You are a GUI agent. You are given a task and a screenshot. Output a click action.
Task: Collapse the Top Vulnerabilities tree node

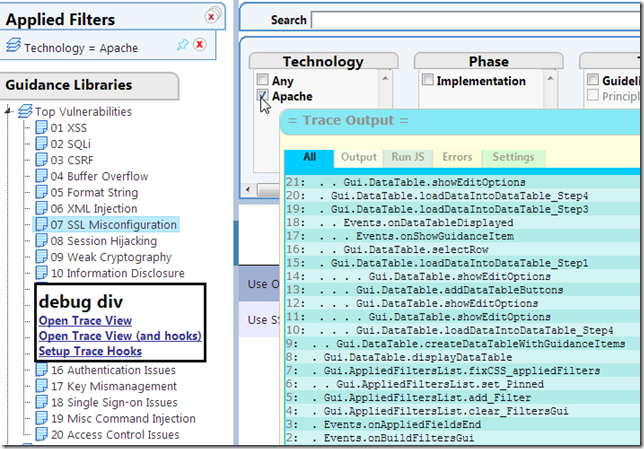10,111
